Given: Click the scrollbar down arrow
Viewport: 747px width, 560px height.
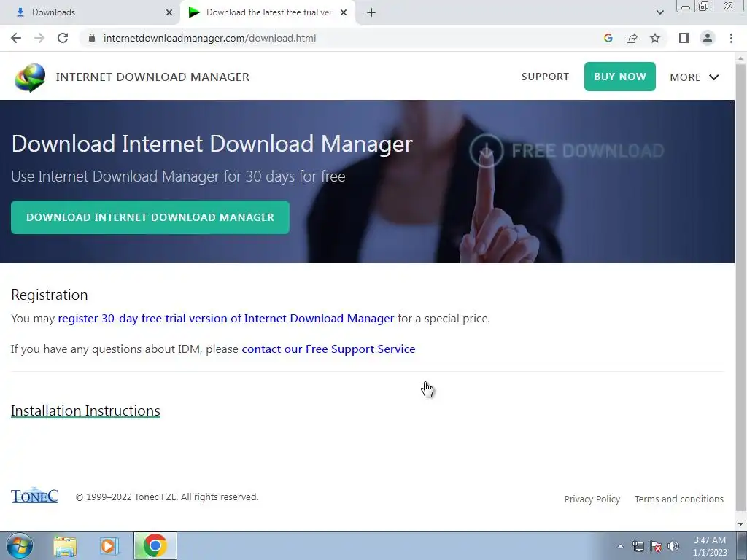Looking at the screenshot, I should pos(740,524).
